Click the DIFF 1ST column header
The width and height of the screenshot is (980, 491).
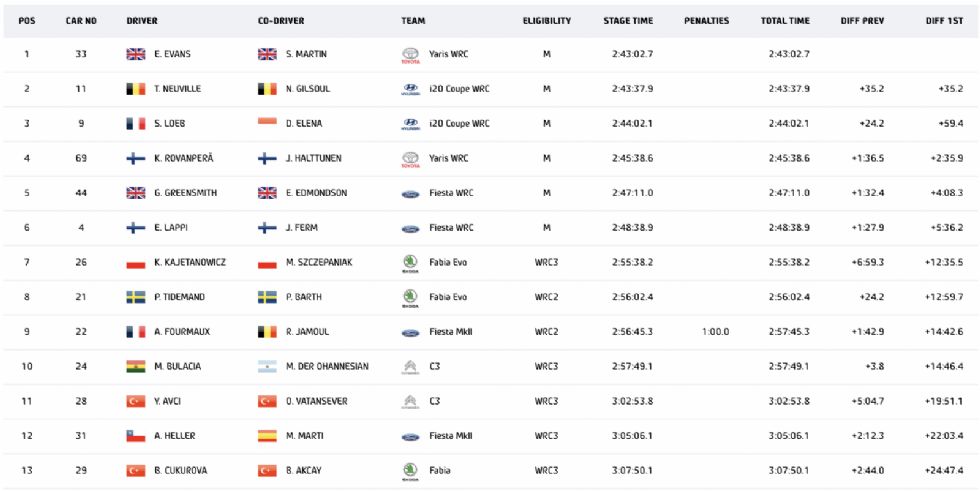[x=944, y=21]
